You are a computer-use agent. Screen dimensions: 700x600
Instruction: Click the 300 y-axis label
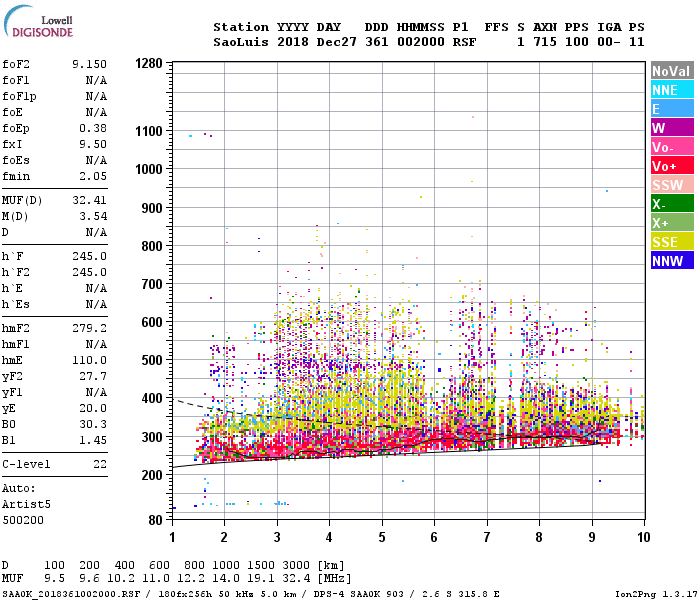tap(152, 437)
